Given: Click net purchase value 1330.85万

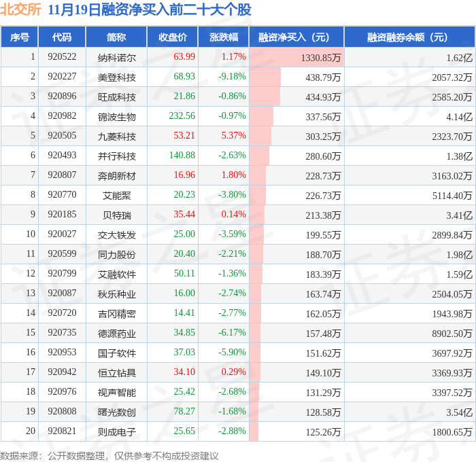Looking at the screenshot, I should (320, 58).
